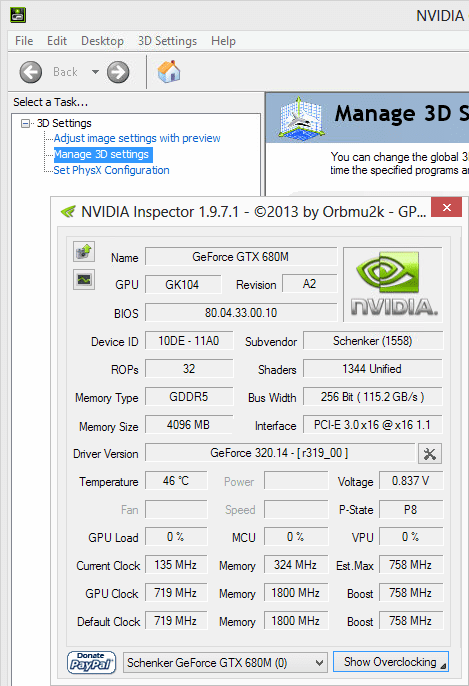Image resolution: width=469 pixels, height=686 pixels.
Task: Click the P-State value P8
Action: [411, 510]
